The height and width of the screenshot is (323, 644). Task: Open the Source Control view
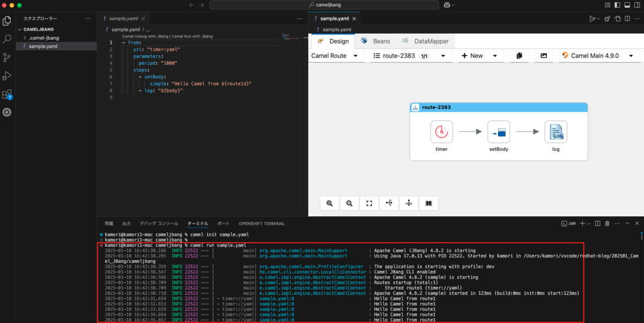8,57
